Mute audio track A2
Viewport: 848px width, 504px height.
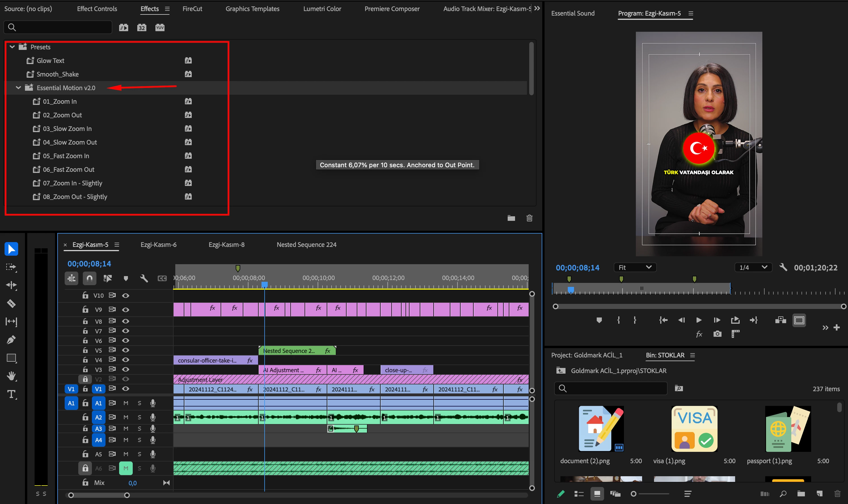(126, 417)
